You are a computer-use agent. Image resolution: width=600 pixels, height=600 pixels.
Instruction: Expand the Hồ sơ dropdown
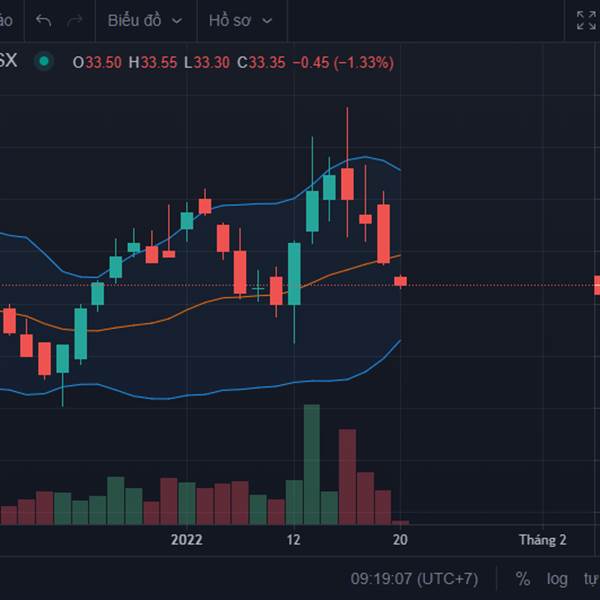click(x=241, y=20)
